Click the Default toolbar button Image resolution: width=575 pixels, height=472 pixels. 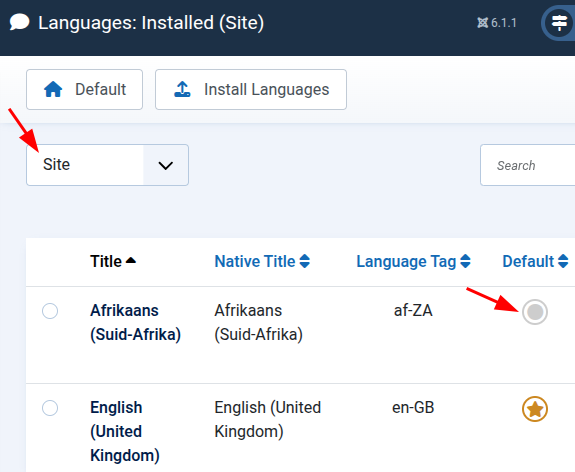84,89
